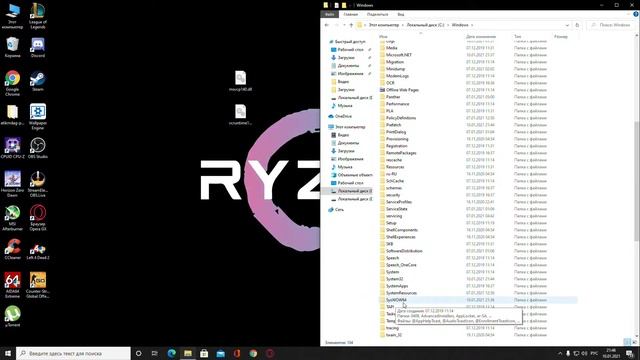Launch Counter-Strike Global Offensive shortcut

point(38,285)
